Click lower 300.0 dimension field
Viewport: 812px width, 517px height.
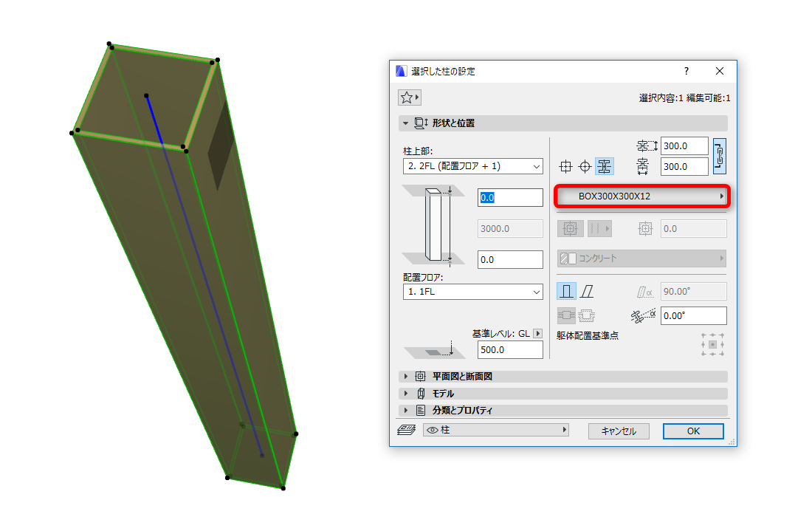(x=684, y=167)
